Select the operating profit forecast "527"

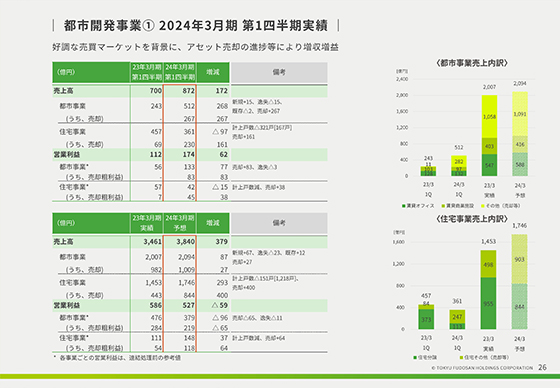(189, 305)
